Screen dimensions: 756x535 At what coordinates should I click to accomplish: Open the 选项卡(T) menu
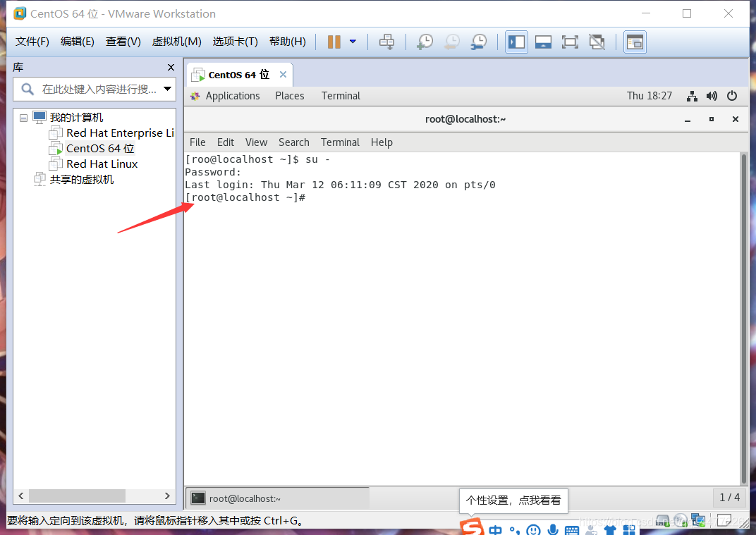click(236, 42)
